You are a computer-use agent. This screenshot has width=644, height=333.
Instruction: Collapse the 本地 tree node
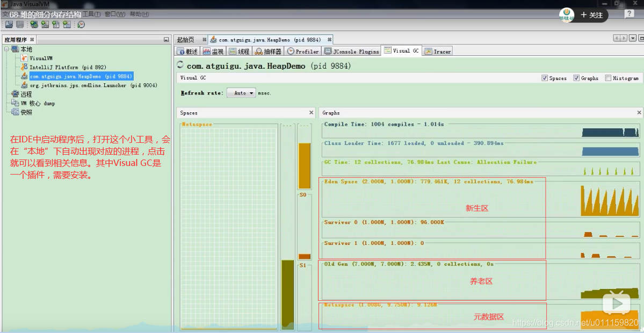6,49
